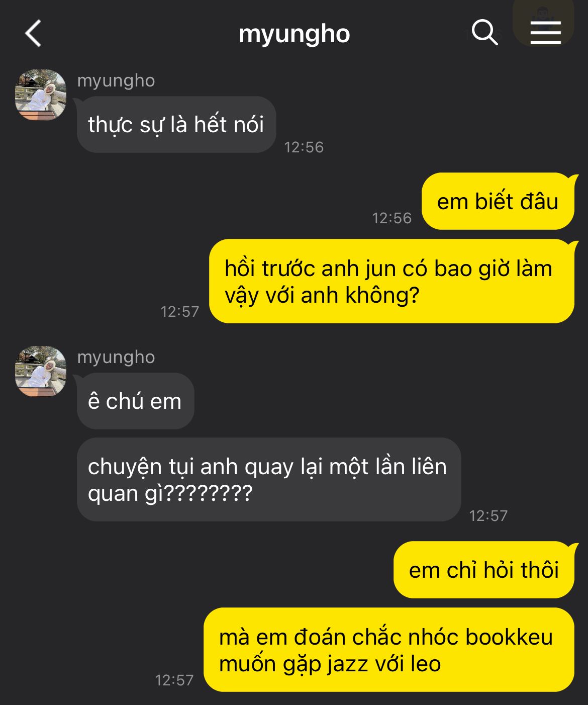This screenshot has width=588, height=705.
Task: Tap the myungho sender name above first message
Action: pyautogui.click(x=116, y=80)
